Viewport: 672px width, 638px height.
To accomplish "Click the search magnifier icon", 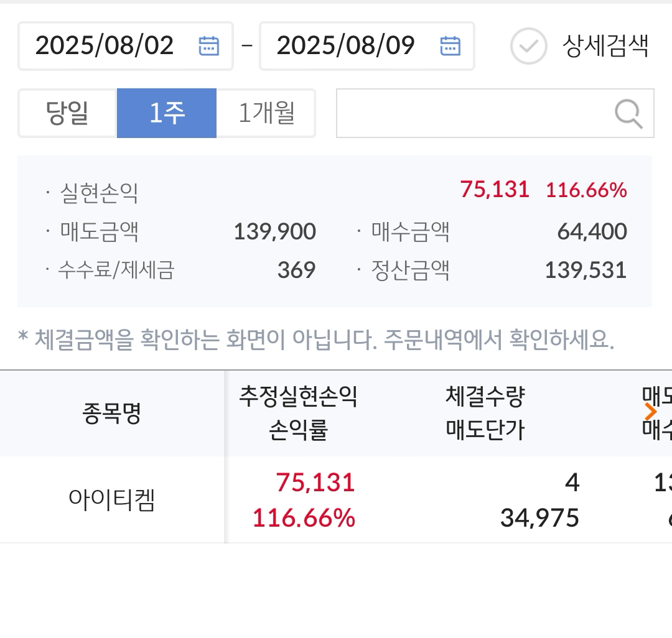I will pyautogui.click(x=628, y=113).
